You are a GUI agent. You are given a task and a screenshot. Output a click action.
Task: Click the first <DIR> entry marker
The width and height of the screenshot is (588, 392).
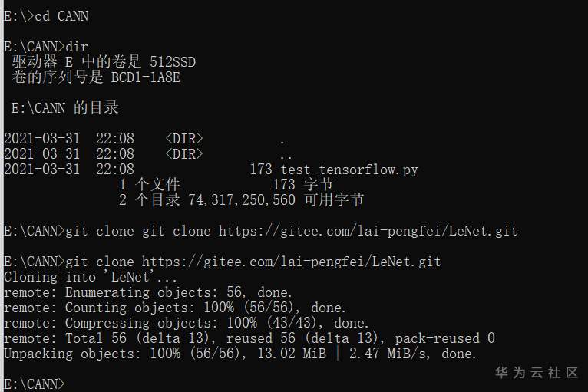[184, 139]
